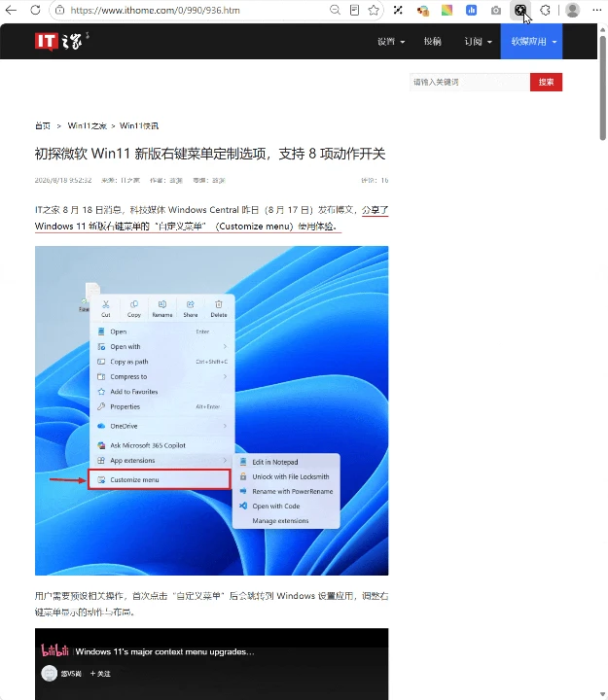Go back with the browser back arrow

[11, 10]
